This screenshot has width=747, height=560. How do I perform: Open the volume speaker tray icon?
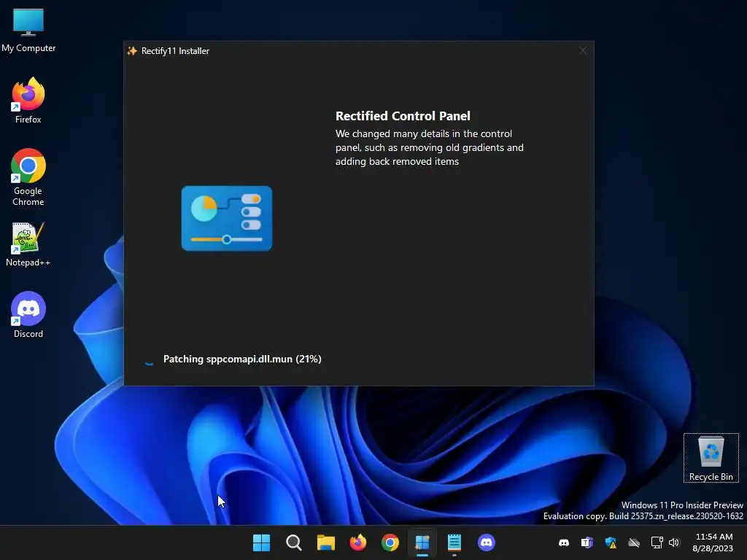[673, 542]
